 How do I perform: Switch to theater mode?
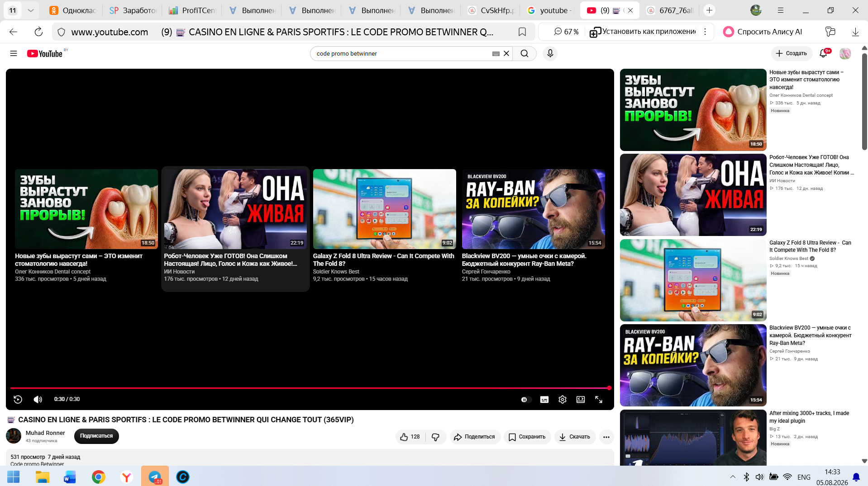(x=581, y=400)
